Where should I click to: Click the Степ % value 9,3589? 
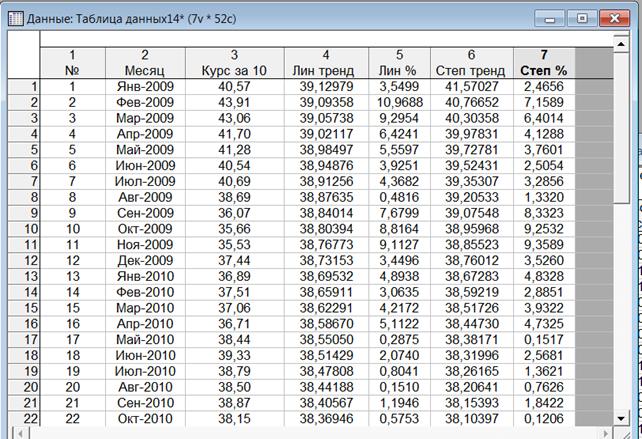click(x=544, y=245)
